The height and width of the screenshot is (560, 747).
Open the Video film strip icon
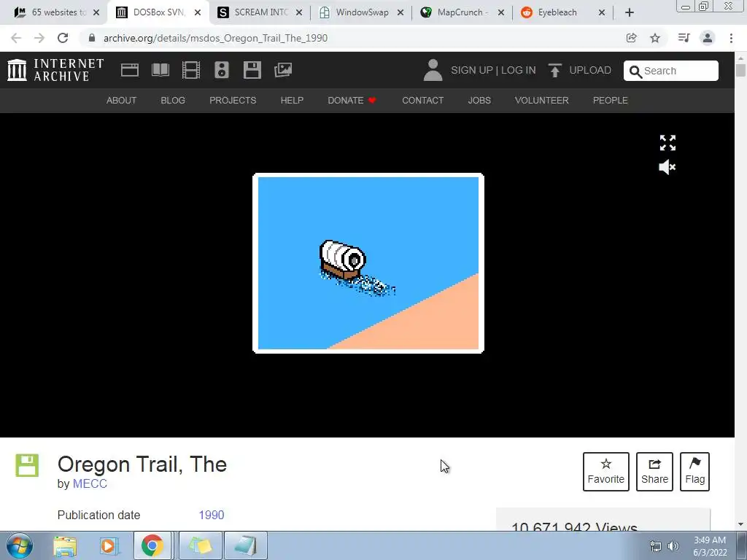pos(191,70)
